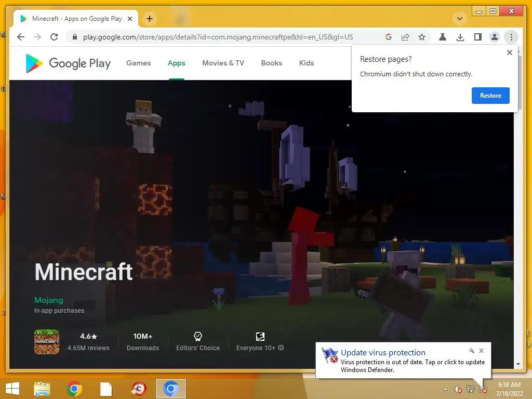Go forward with the browser forward arrow
Image resolution: width=532 pixels, height=399 pixels.
37,37
